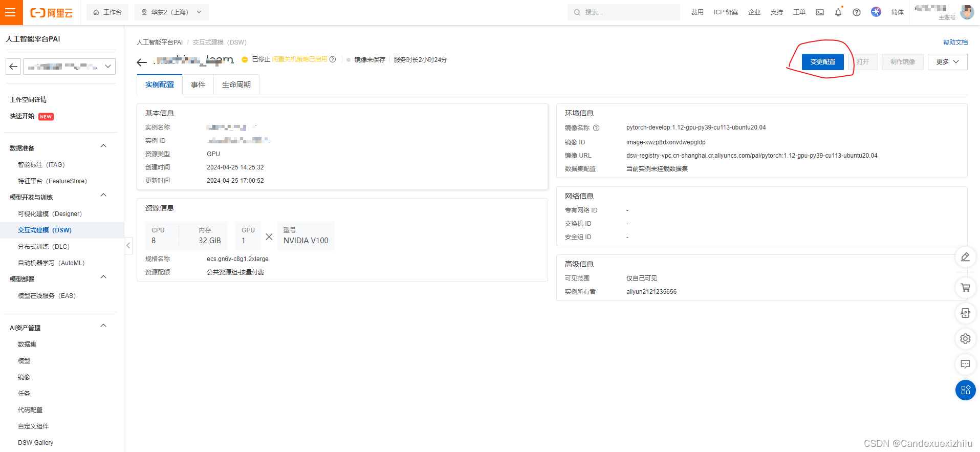The image size is (980, 452).
Task: Open 分布式训练 (DLC) in sidebar
Action: point(44,247)
